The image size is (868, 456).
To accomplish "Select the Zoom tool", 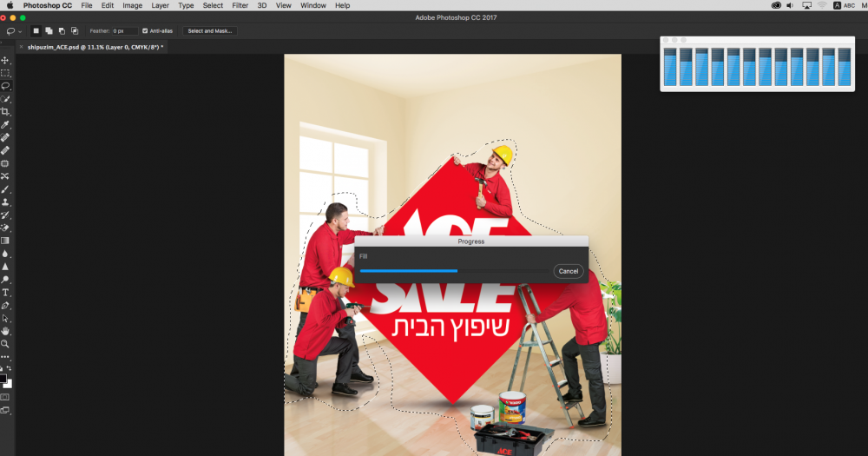I will pos(5,344).
